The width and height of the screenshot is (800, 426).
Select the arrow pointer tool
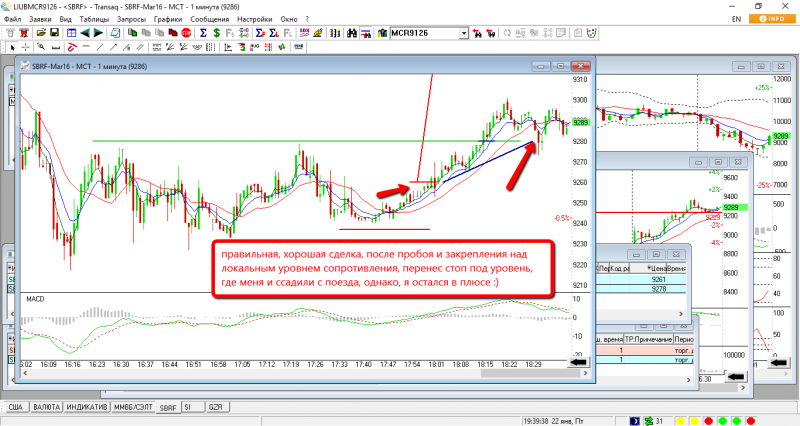12,47
